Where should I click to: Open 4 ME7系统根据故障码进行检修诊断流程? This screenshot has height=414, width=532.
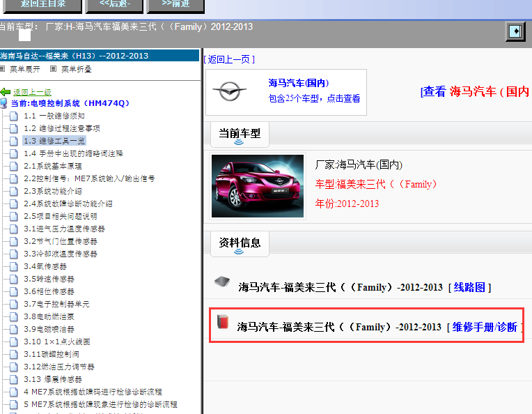tap(93, 392)
